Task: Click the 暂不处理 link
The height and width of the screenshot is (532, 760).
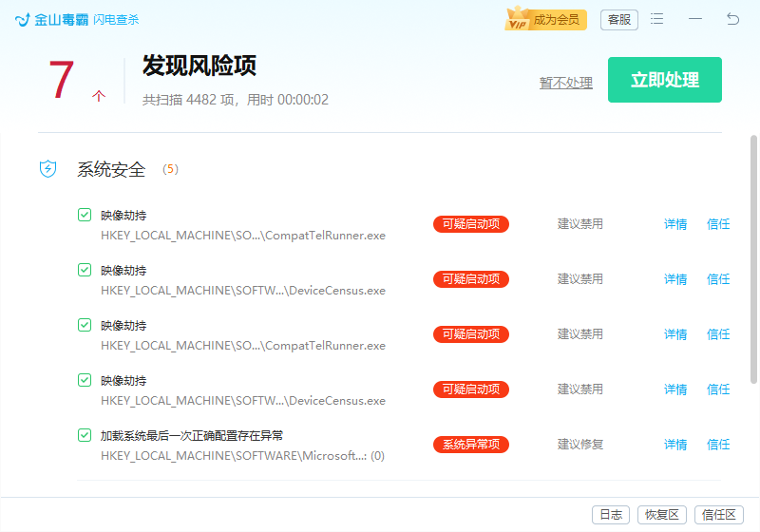Action: coord(565,83)
